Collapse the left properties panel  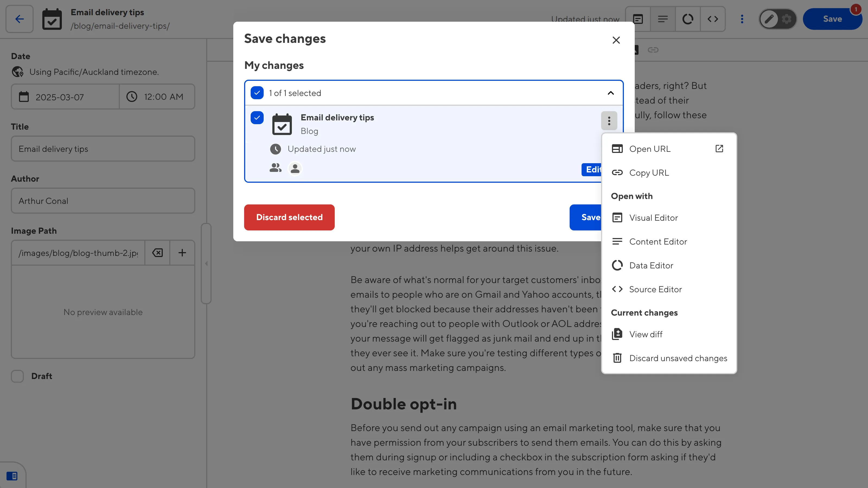pyautogui.click(x=206, y=264)
